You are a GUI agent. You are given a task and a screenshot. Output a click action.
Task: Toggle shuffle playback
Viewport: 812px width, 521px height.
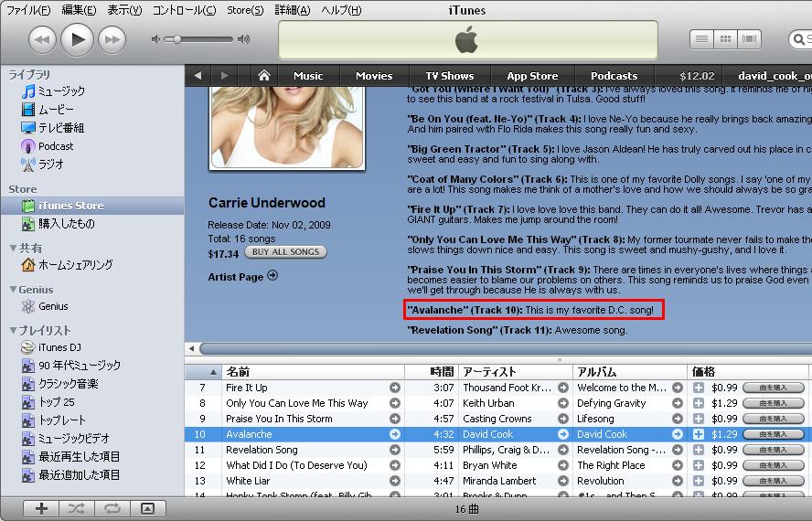77,508
